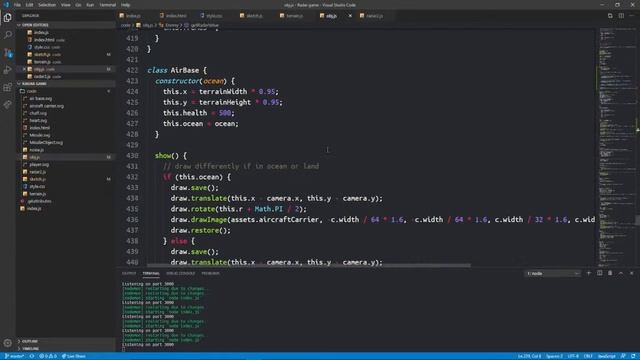Select the Debug Console panel tab
The image size is (640, 360).
coord(180,273)
